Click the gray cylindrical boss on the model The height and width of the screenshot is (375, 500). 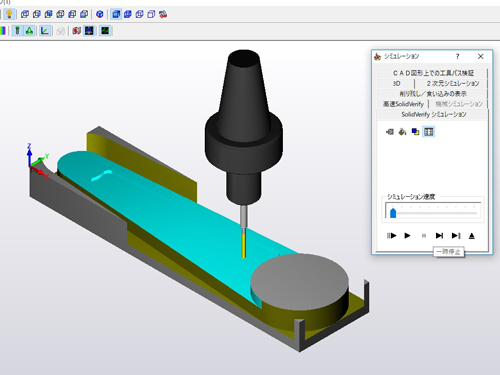(x=300, y=289)
